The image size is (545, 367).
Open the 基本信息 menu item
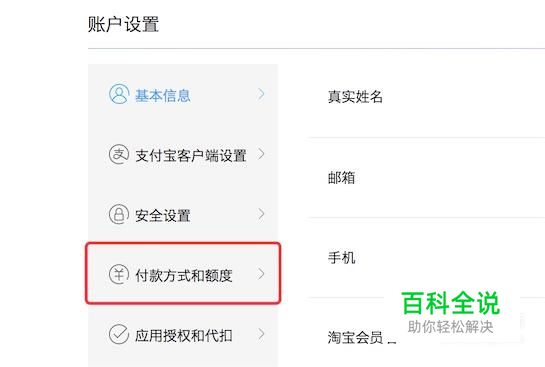[x=183, y=94]
